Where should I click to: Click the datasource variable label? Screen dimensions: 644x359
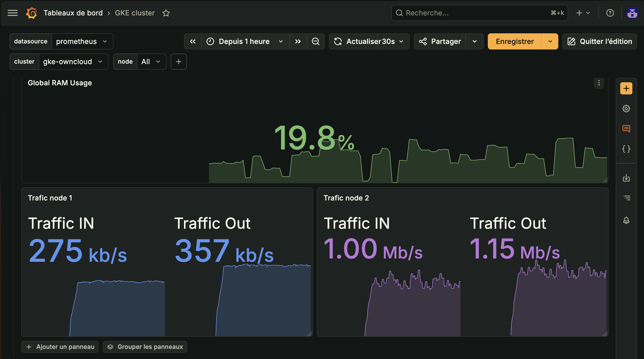(x=31, y=41)
